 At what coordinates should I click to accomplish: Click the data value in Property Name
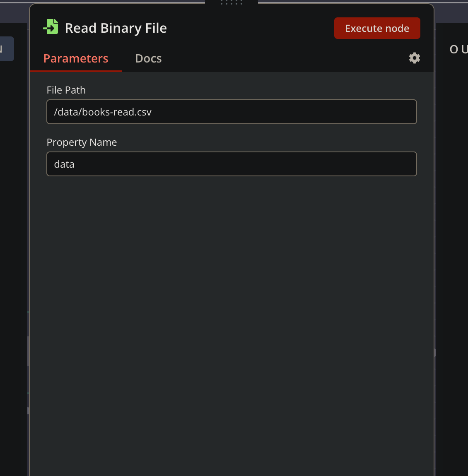pyautogui.click(x=64, y=164)
